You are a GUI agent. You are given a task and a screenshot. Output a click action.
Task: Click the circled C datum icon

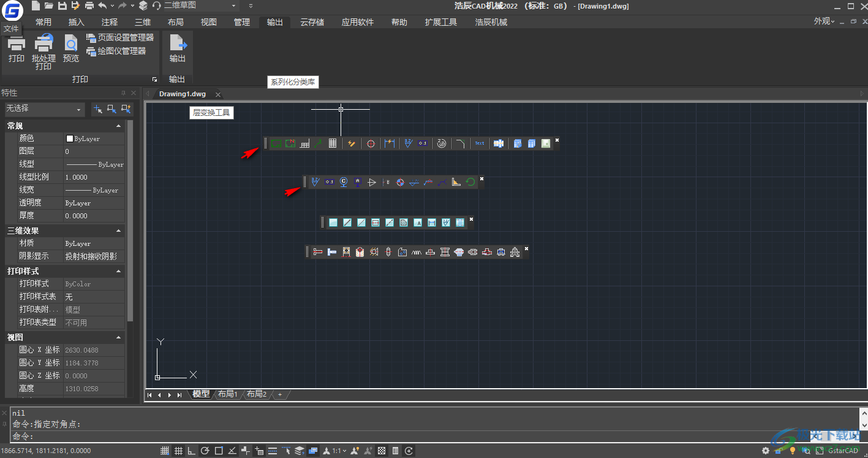pyautogui.click(x=344, y=182)
